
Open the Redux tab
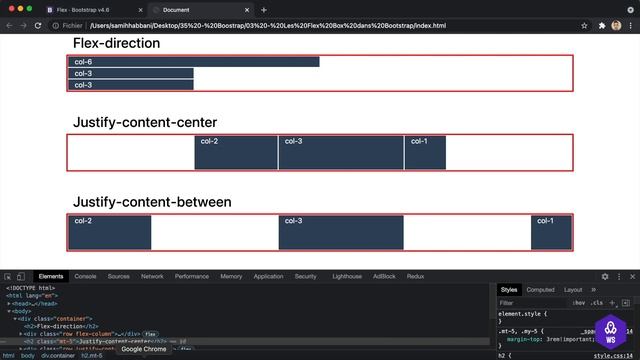[415, 276]
